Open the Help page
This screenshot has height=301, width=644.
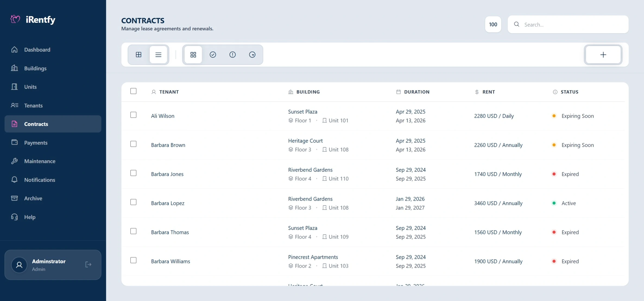pyautogui.click(x=53, y=217)
